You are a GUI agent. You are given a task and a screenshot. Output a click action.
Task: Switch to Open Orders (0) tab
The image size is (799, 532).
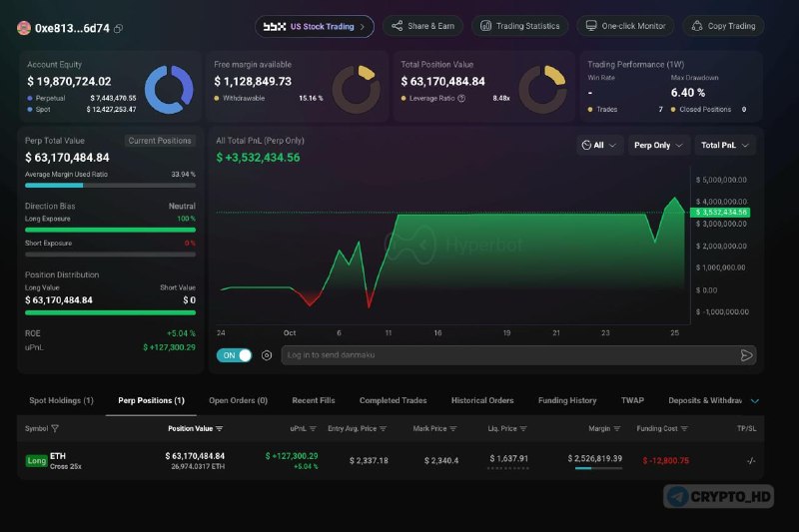(x=238, y=400)
